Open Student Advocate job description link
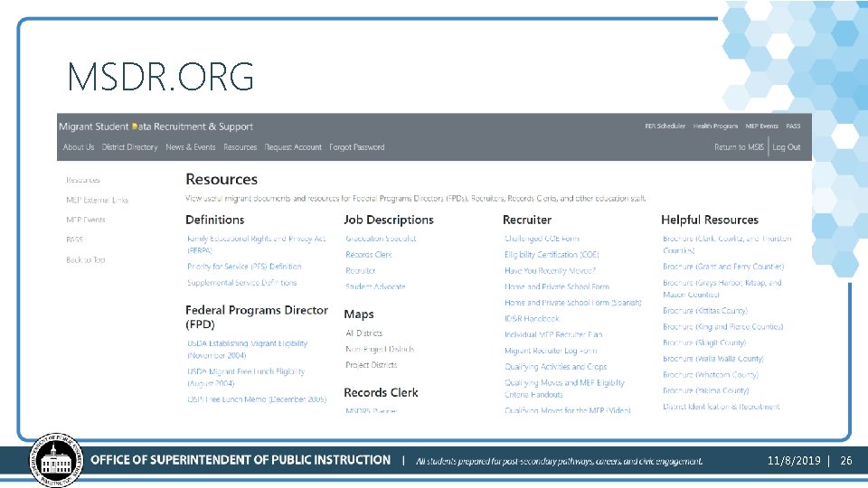 375,286
